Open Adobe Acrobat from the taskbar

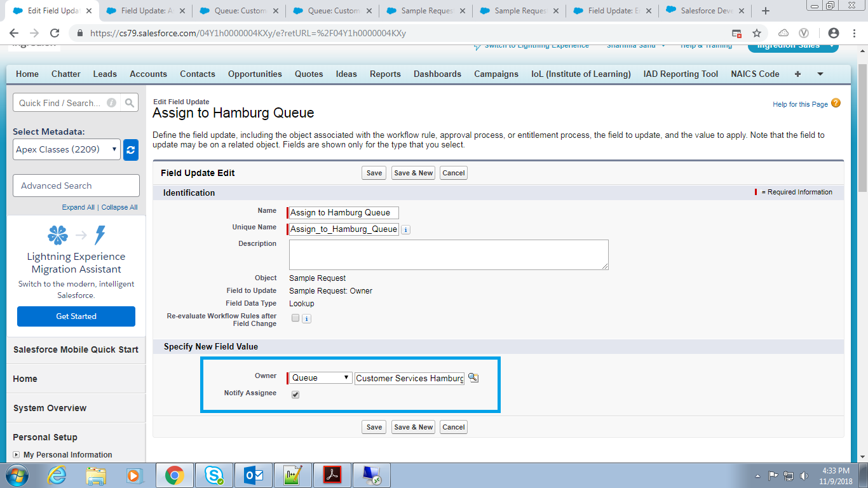click(x=333, y=475)
